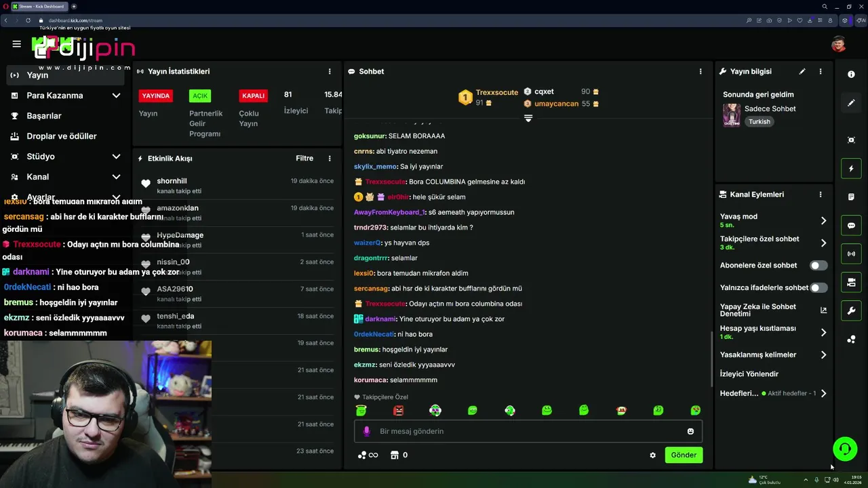Image resolution: width=868 pixels, height=488 pixels.
Task: Reload the page in browser toolbar
Action: [x=28, y=20]
